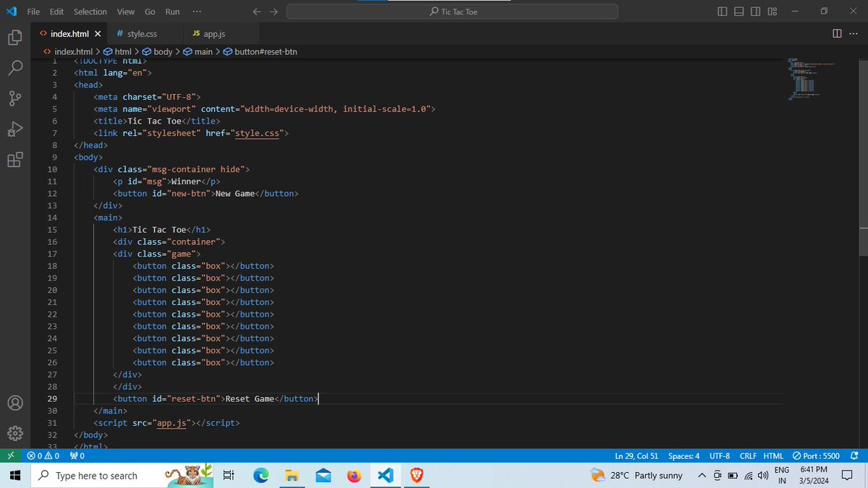Image resolution: width=868 pixels, height=488 pixels.
Task: Click line number 29 in gutter
Action: click(x=52, y=399)
